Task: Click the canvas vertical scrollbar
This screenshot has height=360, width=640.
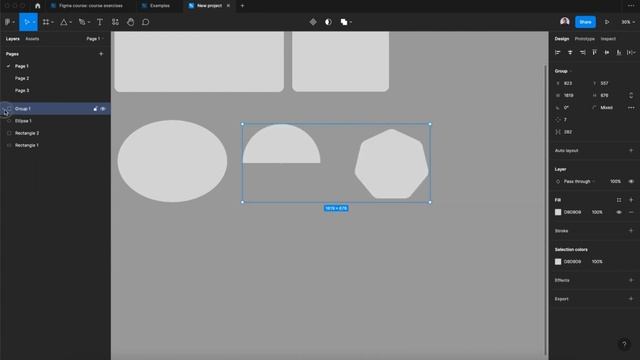Action: point(545,210)
